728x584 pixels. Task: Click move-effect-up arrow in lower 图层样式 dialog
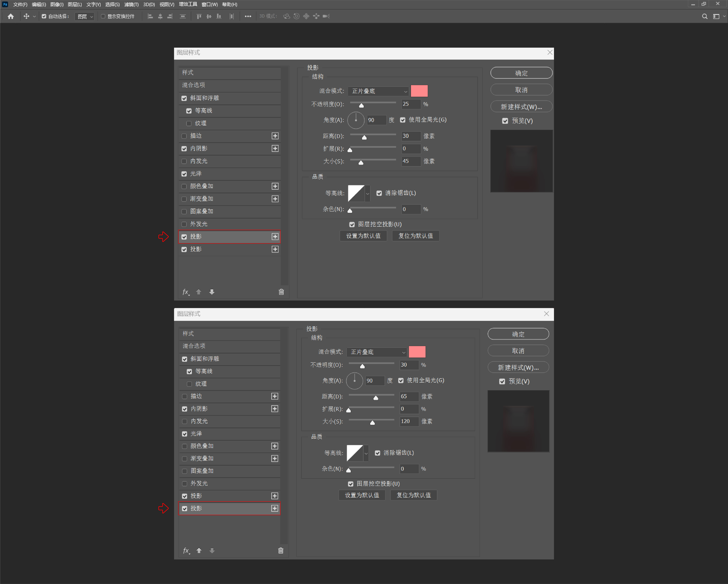point(199,551)
